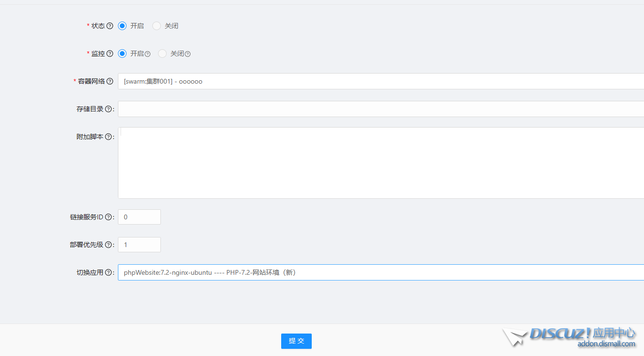Click inside the 链接服务ID number field
This screenshot has height=356, width=644.
(x=139, y=216)
